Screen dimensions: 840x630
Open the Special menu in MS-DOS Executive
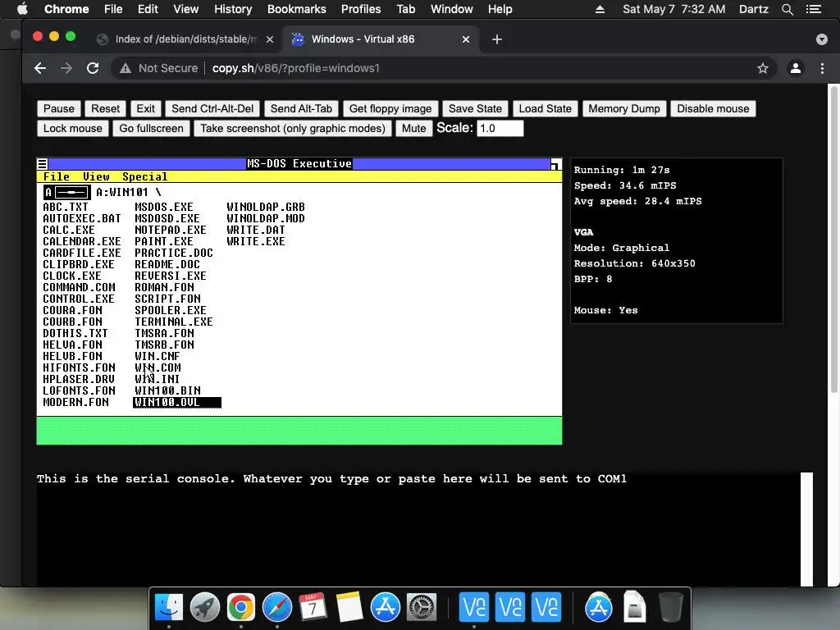[144, 177]
